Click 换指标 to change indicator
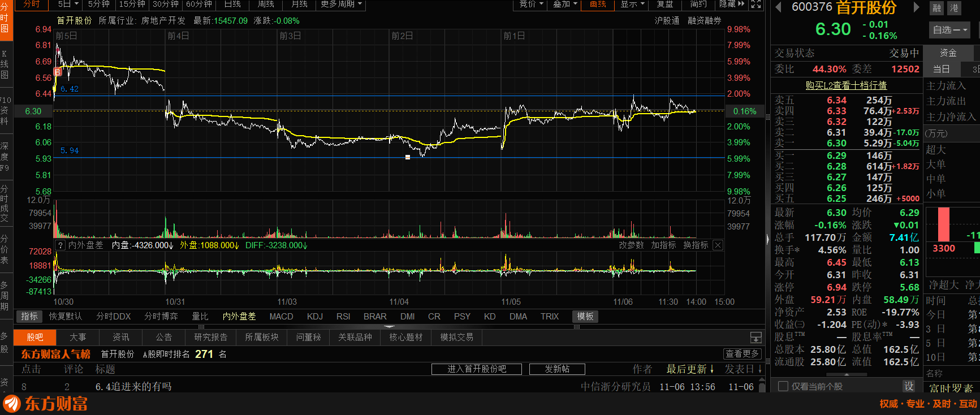 [696, 245]
